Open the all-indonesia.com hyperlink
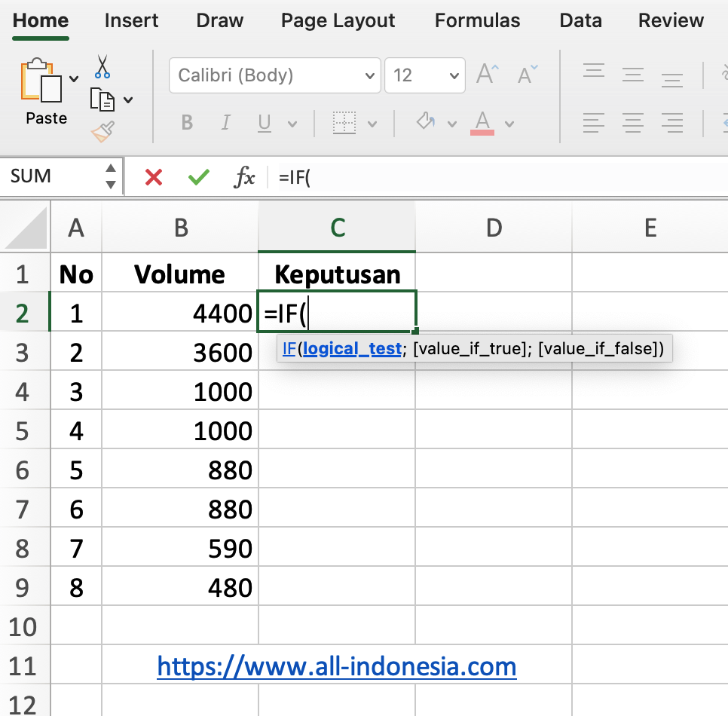728x716 pixels. pyautogui.click(x=337, y=666)
